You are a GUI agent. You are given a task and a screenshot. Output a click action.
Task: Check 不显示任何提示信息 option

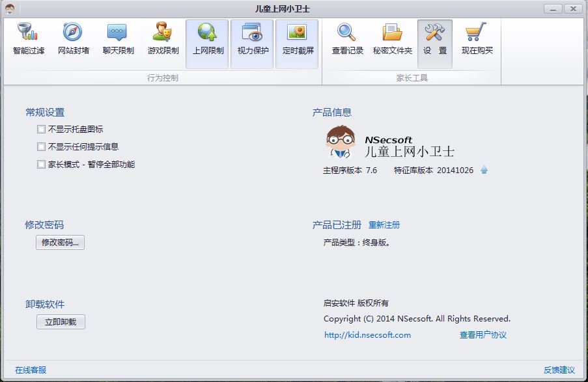click(x=42, y=147)
